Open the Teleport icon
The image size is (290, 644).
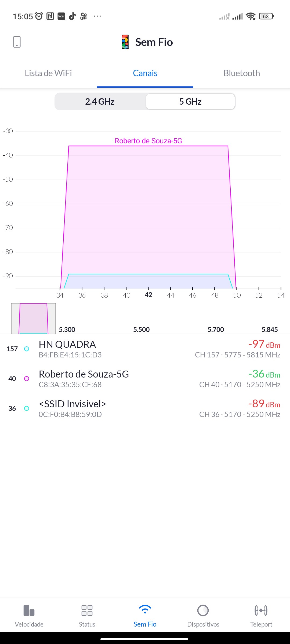pyautogui.click(x=261, y=610)
